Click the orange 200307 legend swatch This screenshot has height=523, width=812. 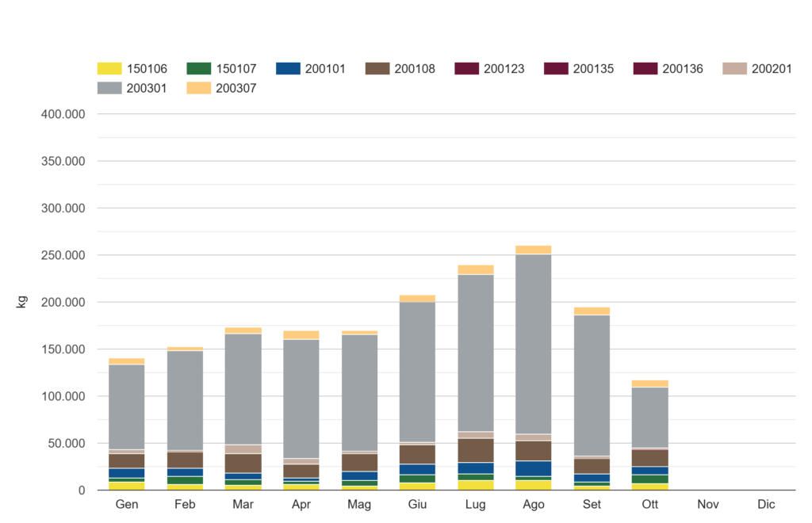(x=199, y=88)
